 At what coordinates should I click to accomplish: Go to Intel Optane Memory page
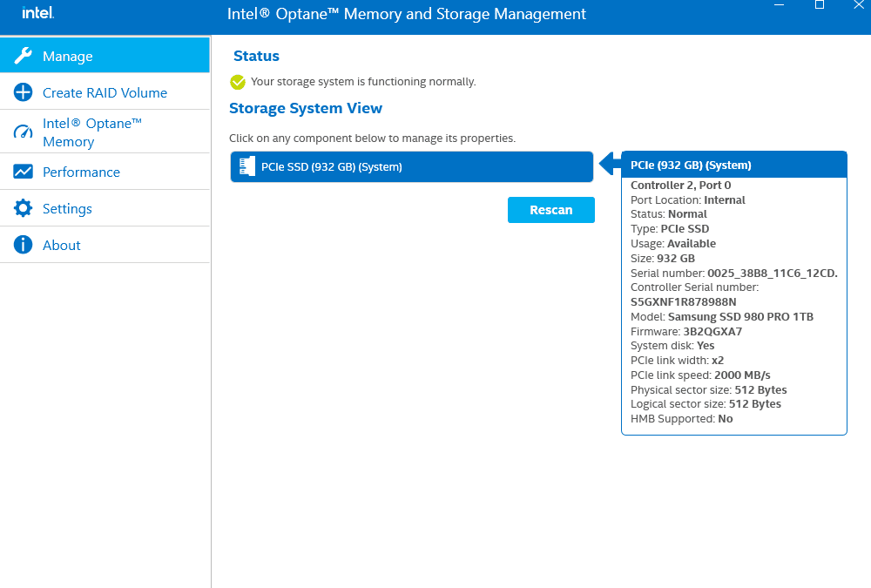click(x=105, y=132)
